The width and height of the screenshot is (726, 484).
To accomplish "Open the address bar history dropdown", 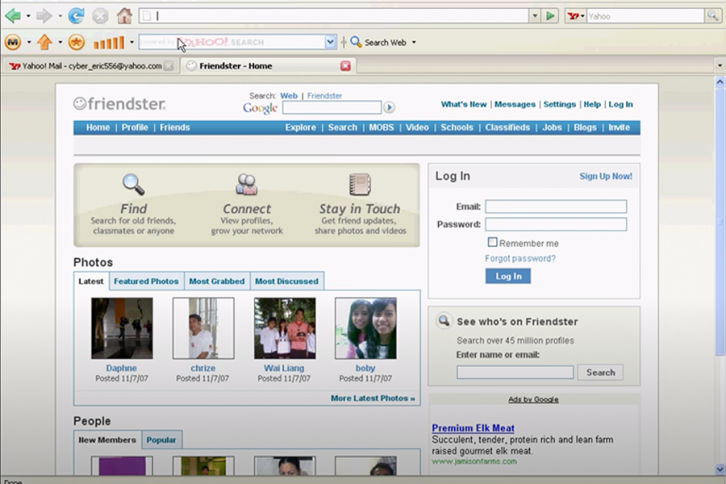I will (535, 16).
